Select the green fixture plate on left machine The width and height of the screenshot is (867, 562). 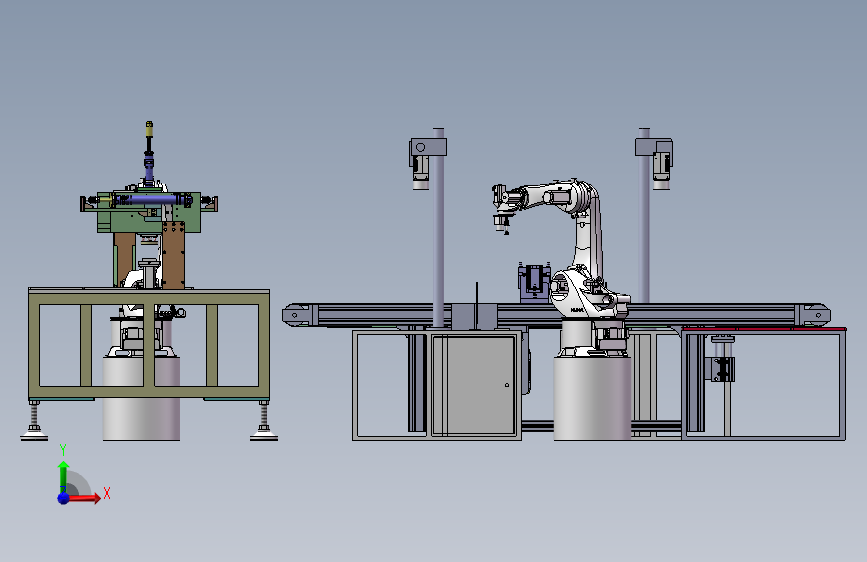click(x=148, y=213)
